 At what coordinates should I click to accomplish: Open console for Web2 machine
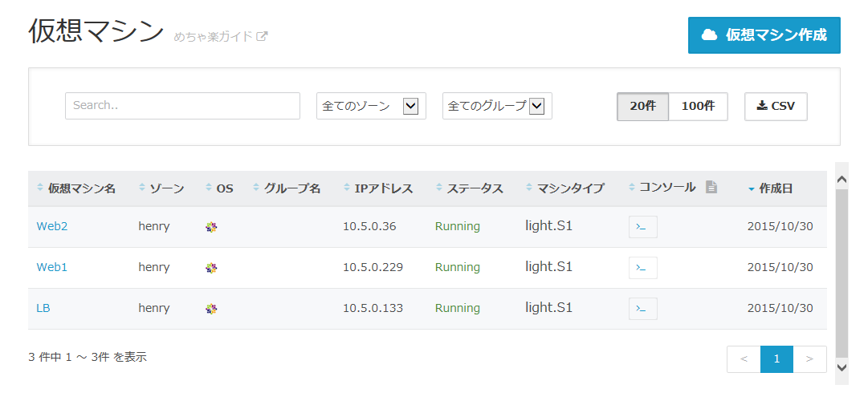pyautogui.click(x=642, y=227)
